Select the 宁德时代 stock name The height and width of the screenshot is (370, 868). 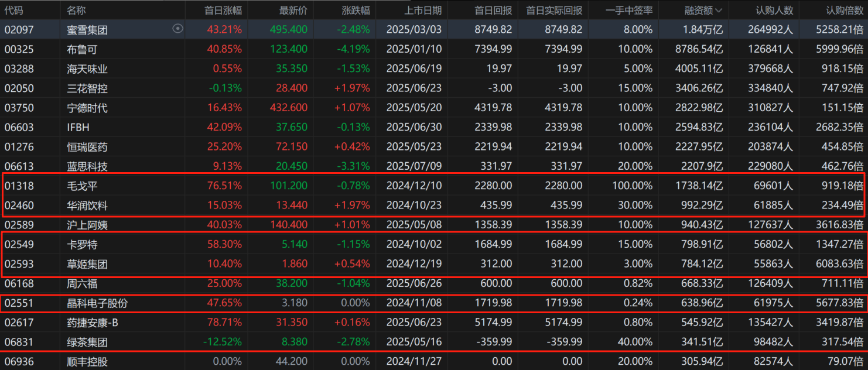(87, 108)
